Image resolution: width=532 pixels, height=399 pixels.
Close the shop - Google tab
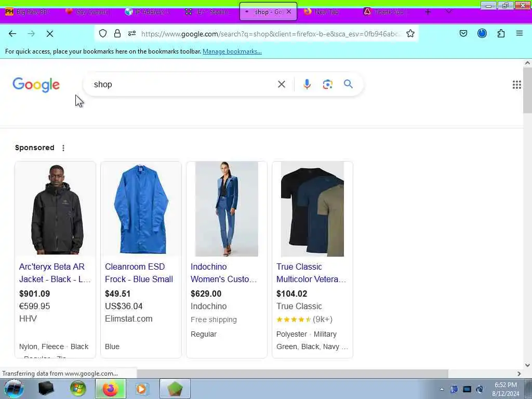pyautogui.click(x=289, y=12)
